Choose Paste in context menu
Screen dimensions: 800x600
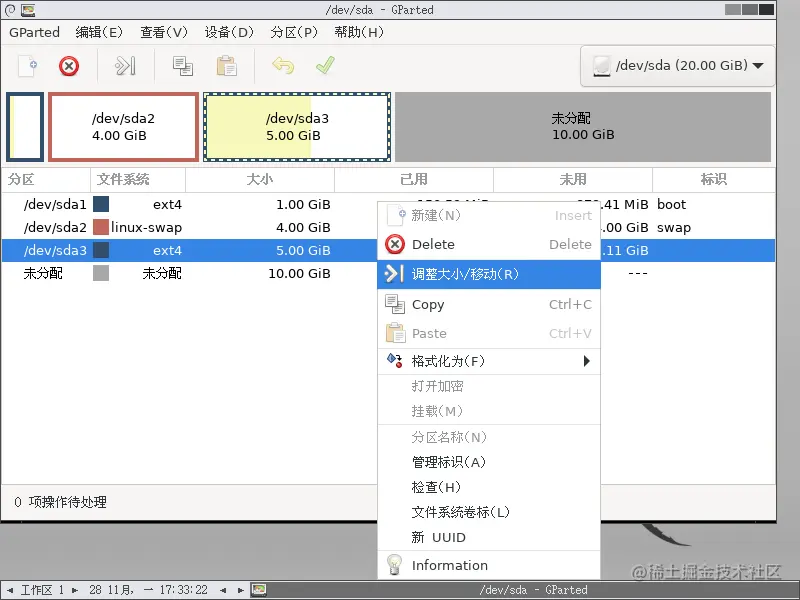pyautogui.click(x=489, y=334)
